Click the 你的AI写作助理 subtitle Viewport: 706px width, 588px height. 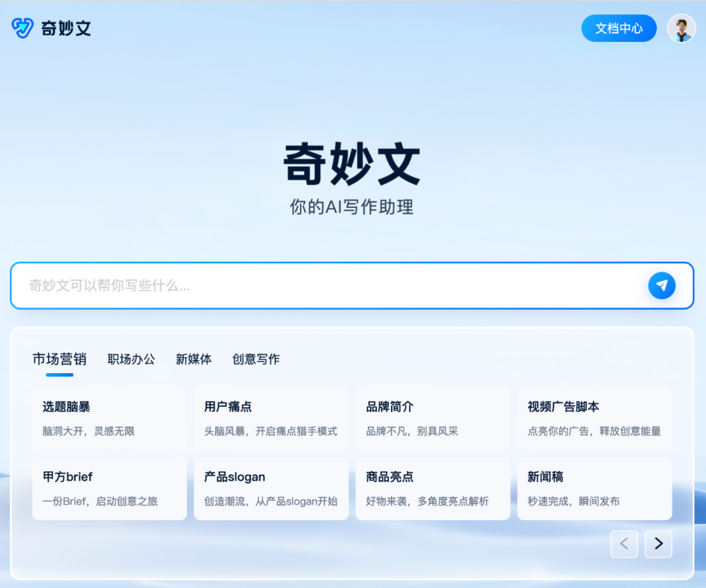click(x=352, y=207)
